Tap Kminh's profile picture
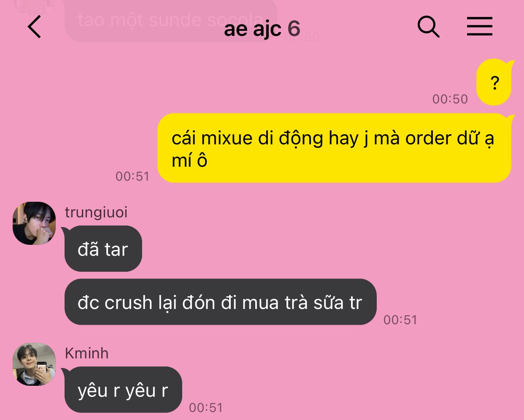This screenshot has height=420, width=524. [34, 364]
